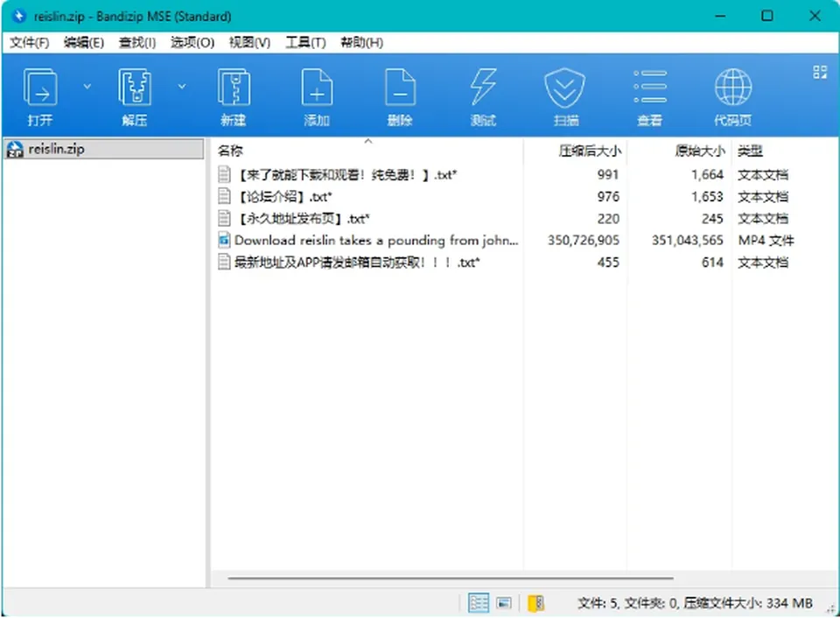Start virus scan with 扫描 icon
Viewport: 840px width, 618px height.
click(565, 88)
